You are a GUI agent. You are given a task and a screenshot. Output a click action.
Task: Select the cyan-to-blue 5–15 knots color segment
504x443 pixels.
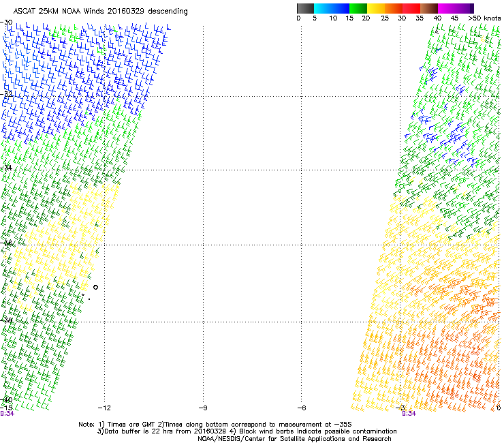click(x=332, y=8)
